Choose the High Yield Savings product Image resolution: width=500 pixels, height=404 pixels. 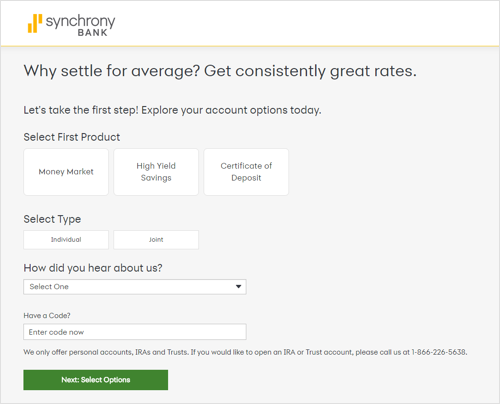(156, 172)
